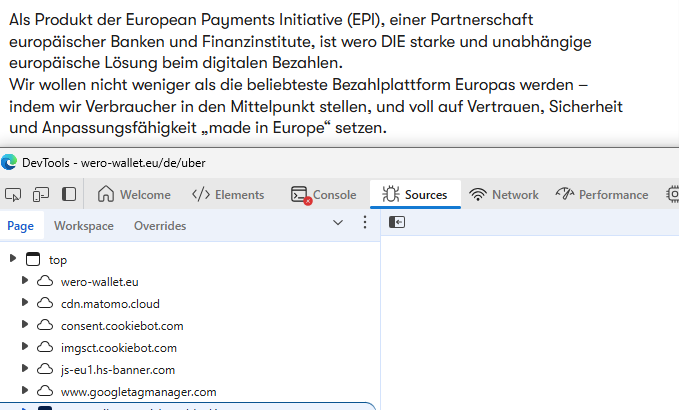Click cloud icon next to imgsct.cookiebot.com
Screen dimensions: 679x410
click(x=45, y=347)
